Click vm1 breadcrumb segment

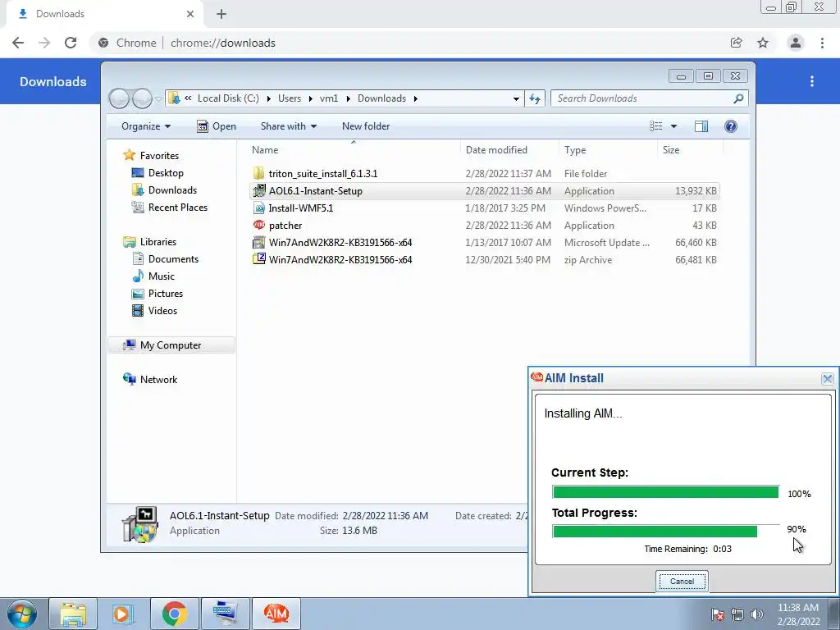[x=329, y=98]
